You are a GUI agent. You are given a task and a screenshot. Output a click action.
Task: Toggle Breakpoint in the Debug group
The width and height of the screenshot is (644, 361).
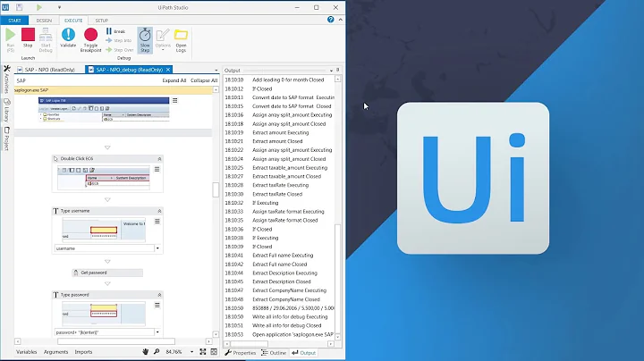[x=90, y=40]
